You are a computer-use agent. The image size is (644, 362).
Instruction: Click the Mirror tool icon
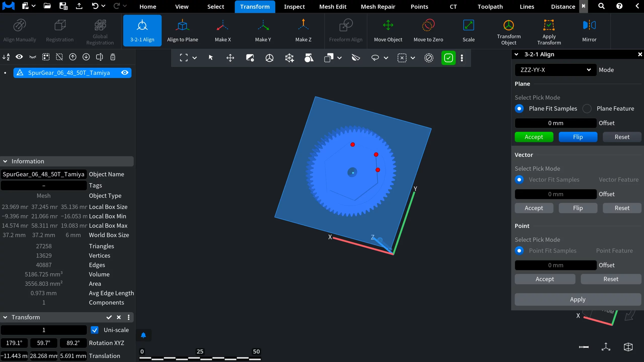589,25
